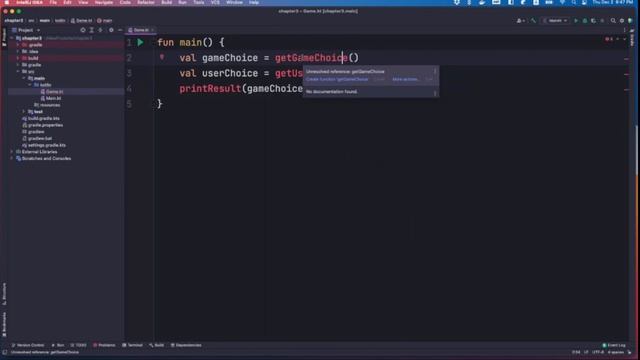Viewport: 640px width, 360px height.
Task: Click 'Create function getGameChoice' quick fix link
Action: [x=337, y=79]
